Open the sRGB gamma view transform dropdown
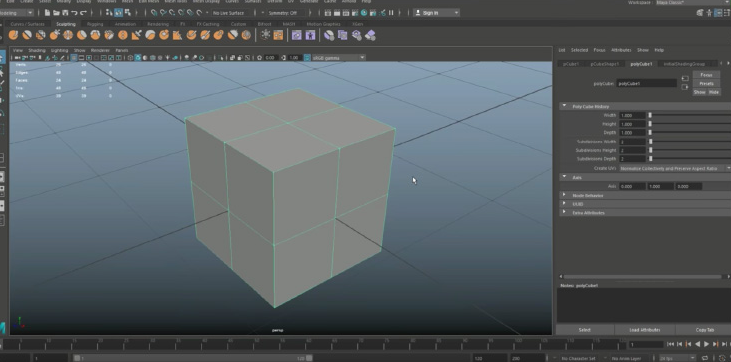The image size is (731, 362). click(x=338, y=57)
